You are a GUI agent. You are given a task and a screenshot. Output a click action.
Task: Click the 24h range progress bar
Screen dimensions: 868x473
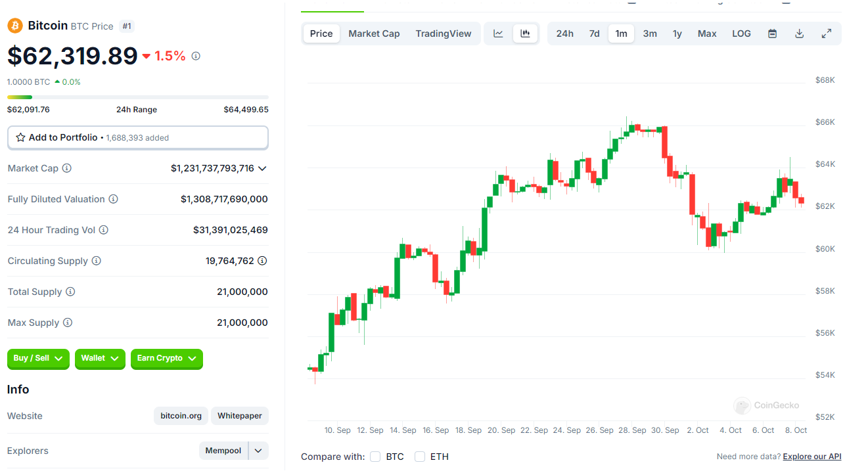(138, 97)
